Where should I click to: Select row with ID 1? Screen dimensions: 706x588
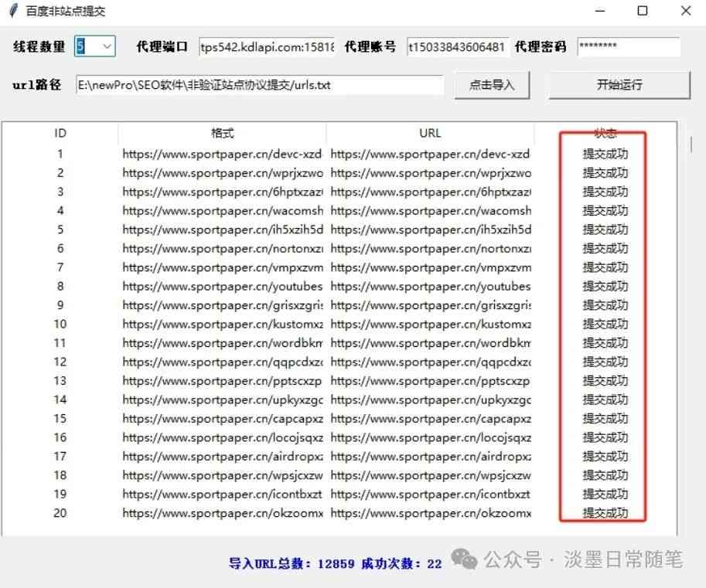tap(339, 154)
